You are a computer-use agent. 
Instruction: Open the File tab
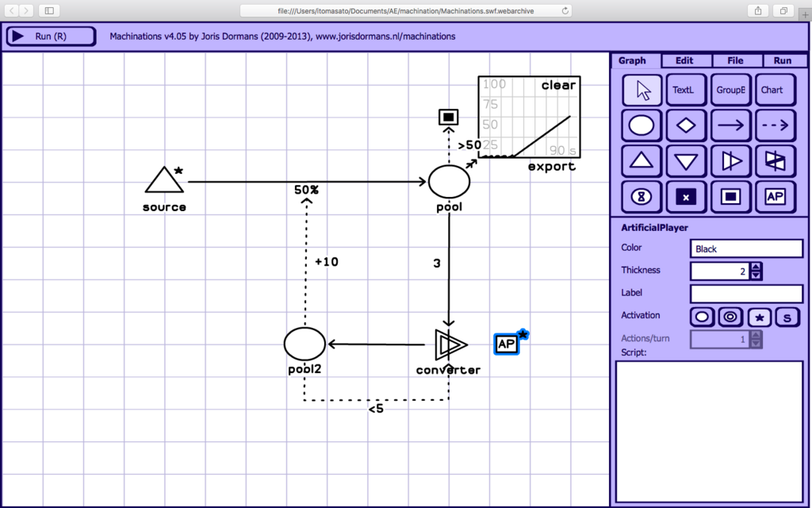click(737, 60)
